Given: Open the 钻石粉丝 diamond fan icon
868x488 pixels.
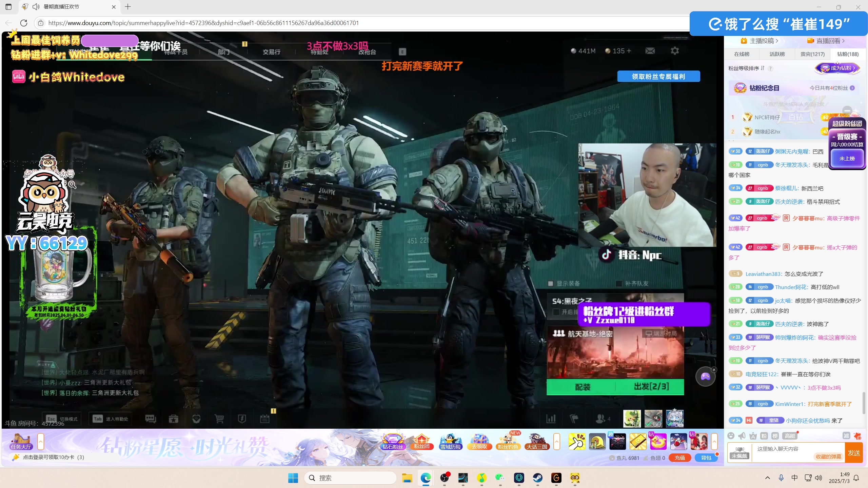Looking at the screenshot, I should pos(393,442).
